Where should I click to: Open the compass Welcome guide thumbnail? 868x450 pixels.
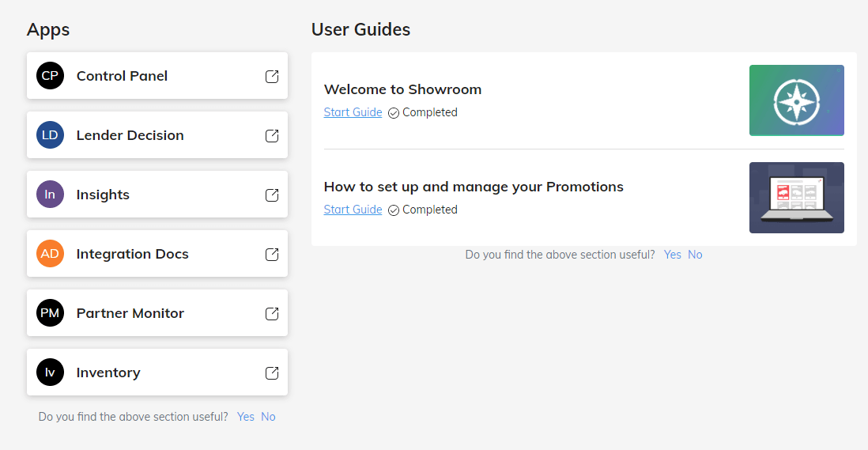click(x=797, y=100)
